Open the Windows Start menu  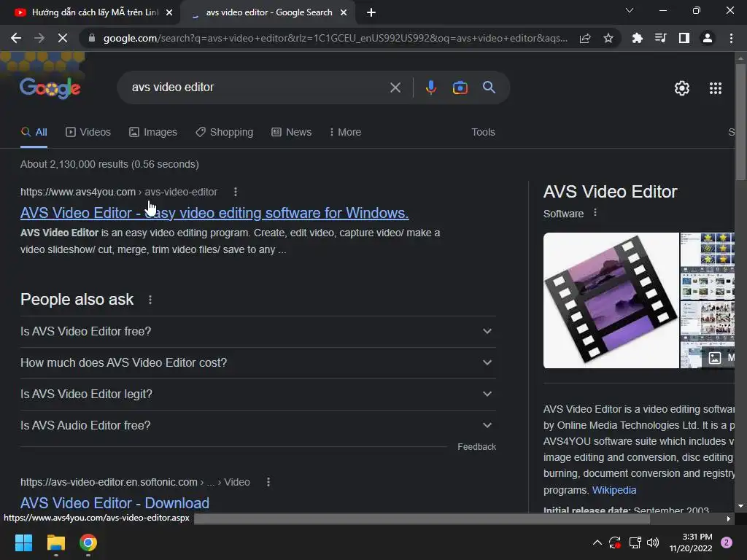click(x=23, y=542)
